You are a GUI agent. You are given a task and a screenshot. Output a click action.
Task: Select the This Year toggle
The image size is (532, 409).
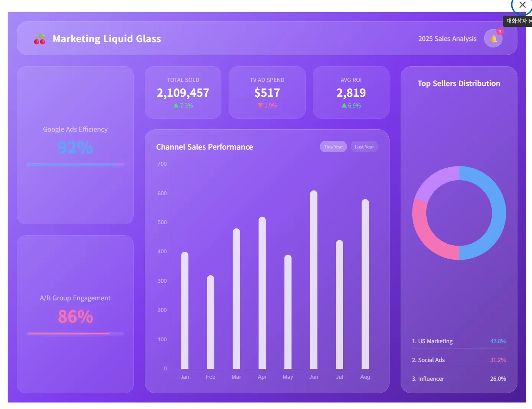333,147
